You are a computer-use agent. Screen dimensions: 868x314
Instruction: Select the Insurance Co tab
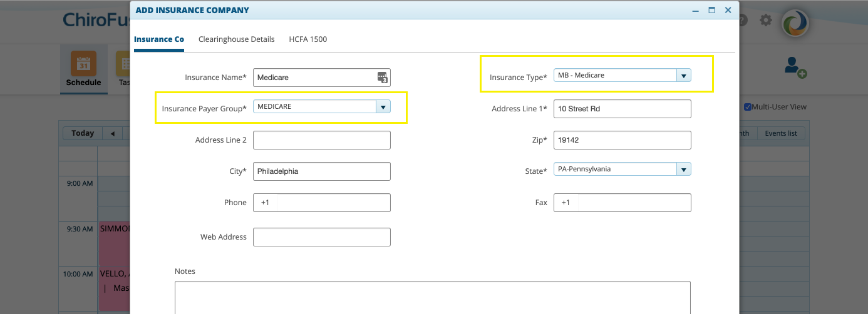tap(159, 39)
